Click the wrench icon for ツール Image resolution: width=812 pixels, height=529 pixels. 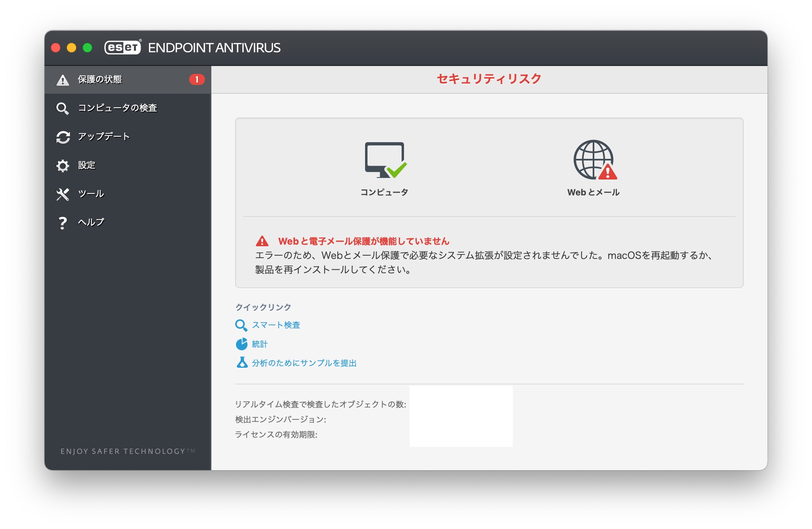pyautogui.click(x=63, y=194)
